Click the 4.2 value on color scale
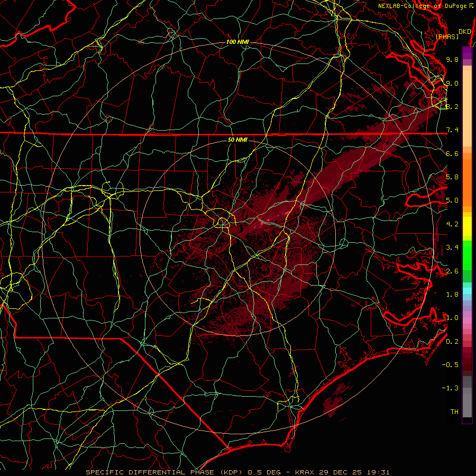This screenshot has width=476, height=476. [x=452, y=224]
